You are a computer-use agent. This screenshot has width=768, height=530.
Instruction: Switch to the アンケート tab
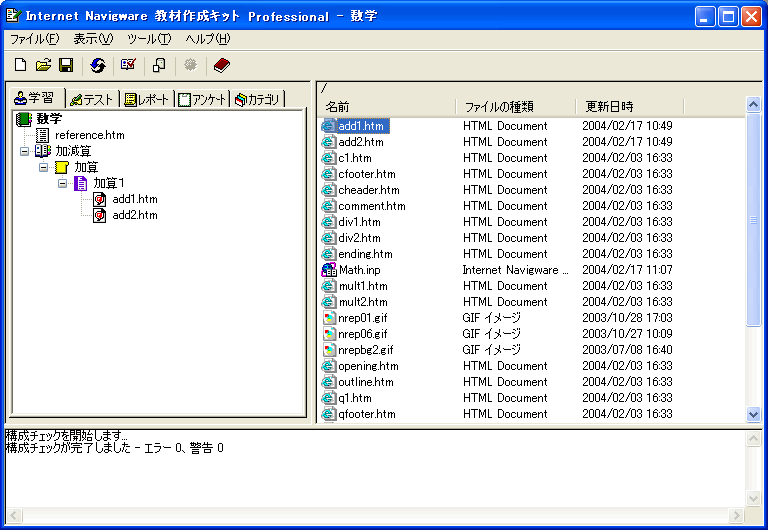[x=202, y=99]
